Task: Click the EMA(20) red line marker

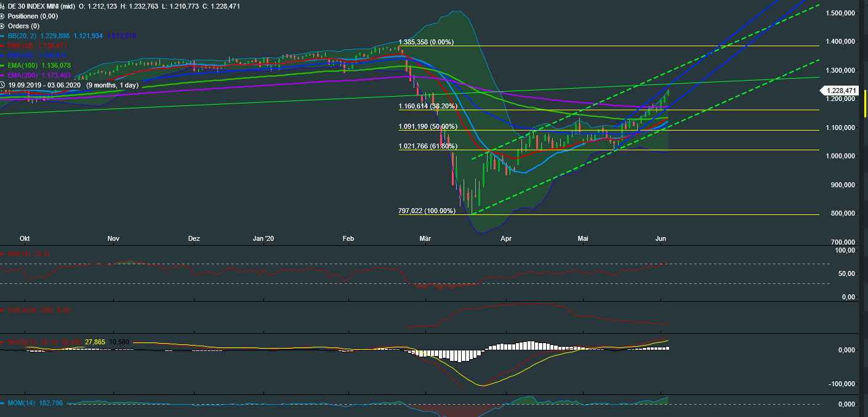Action: click(x=2, y=46)
